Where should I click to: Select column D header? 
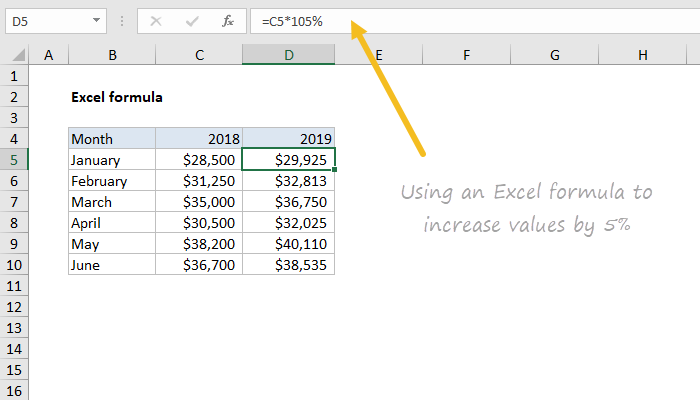point(288,55)
